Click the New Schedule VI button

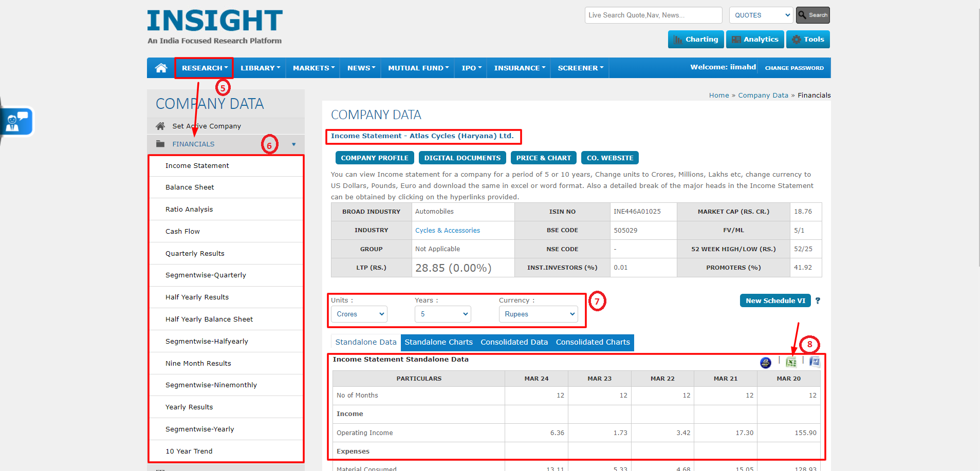(x=775, y=300)
